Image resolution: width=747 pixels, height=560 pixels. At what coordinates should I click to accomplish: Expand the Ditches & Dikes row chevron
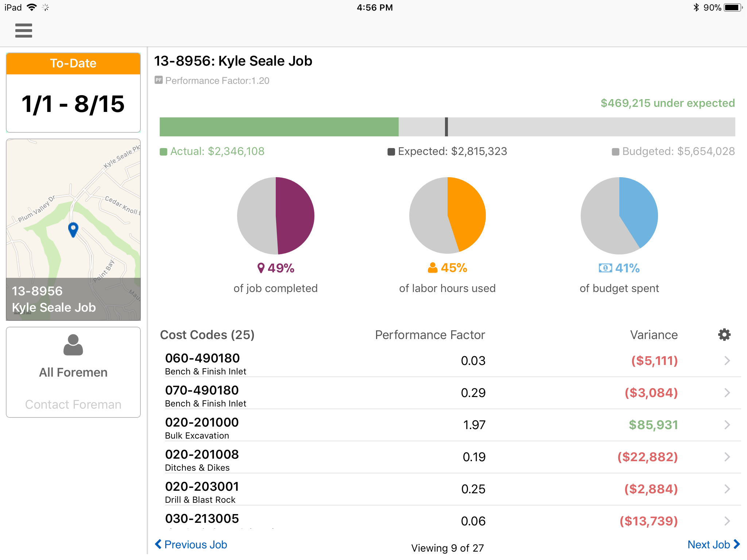(x=727, y=457)
